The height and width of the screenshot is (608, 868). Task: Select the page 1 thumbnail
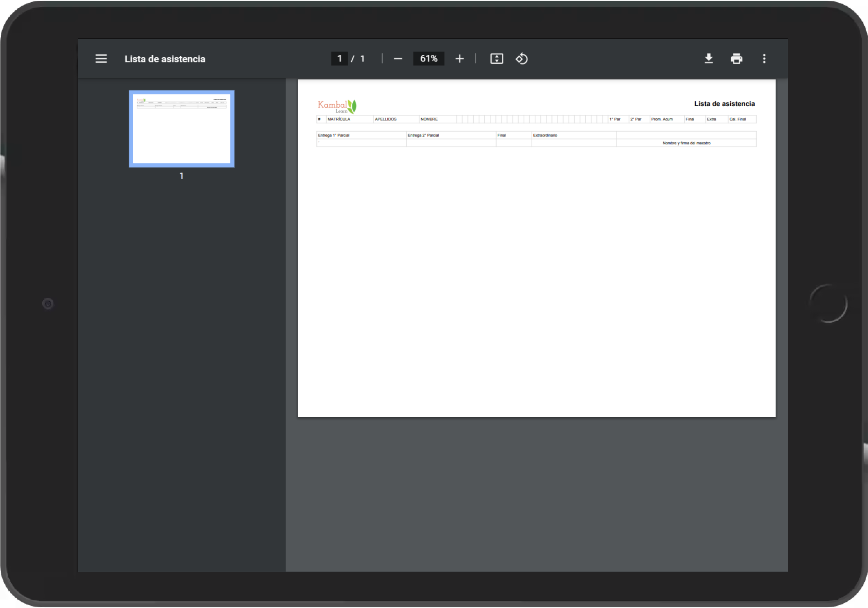pyautogui.click(x=181, y=129)
